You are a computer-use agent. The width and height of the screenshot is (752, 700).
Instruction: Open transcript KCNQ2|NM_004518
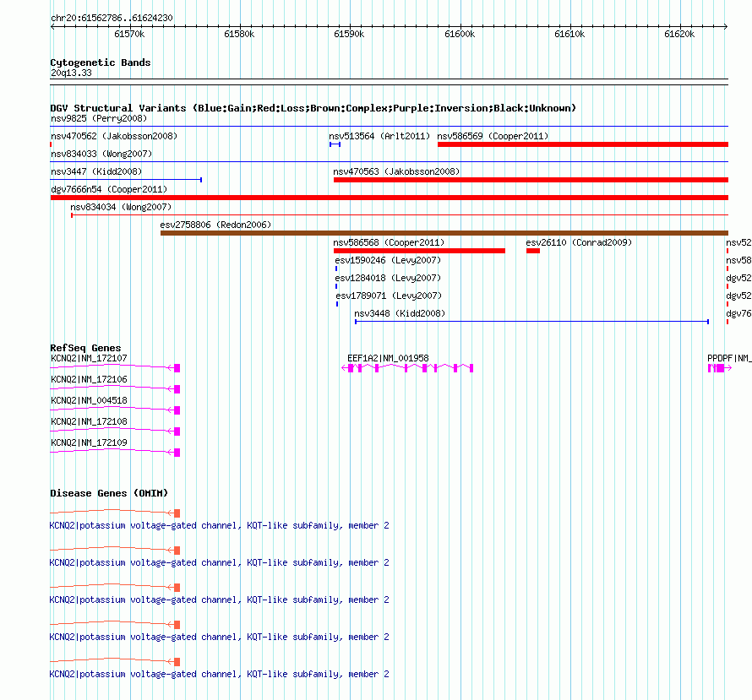(89, 400)
